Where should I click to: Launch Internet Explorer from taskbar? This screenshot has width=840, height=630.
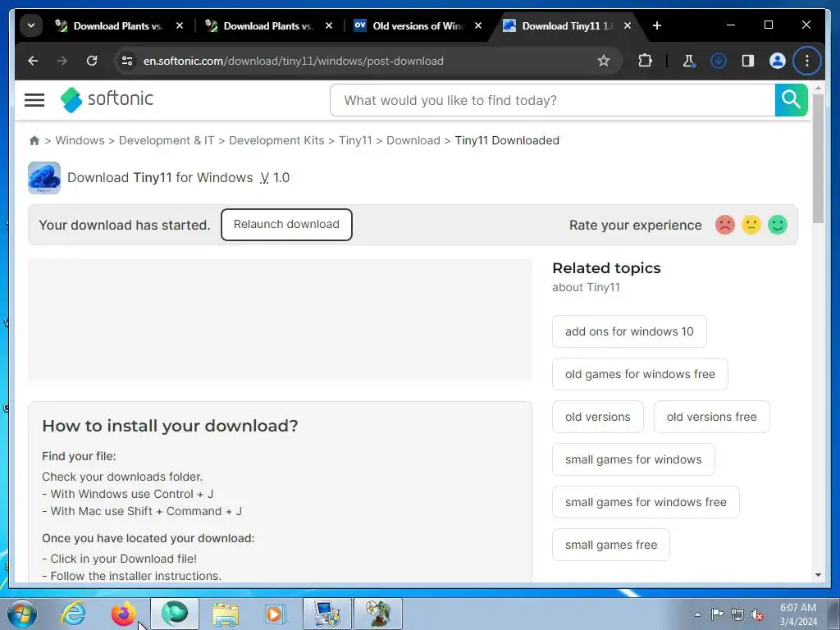73,614
